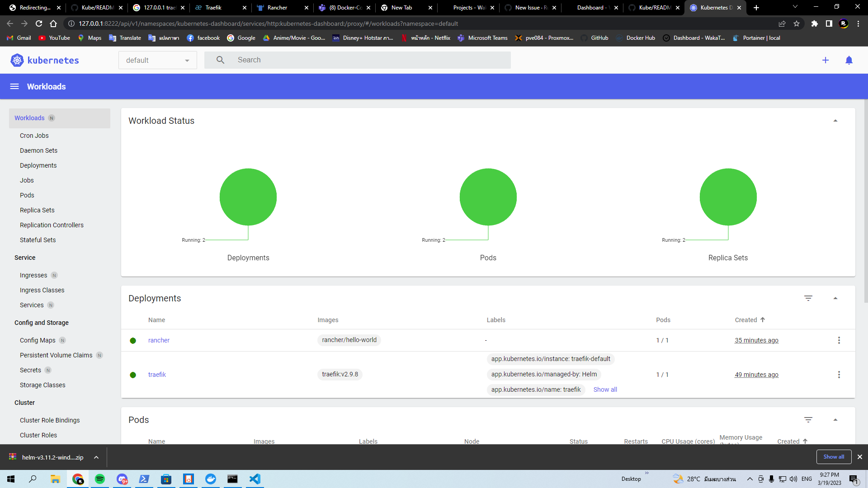The height and width of the screenshot is (488, 868).
Task: Open the filter icon in Pods card
Action: click(808, 420)
